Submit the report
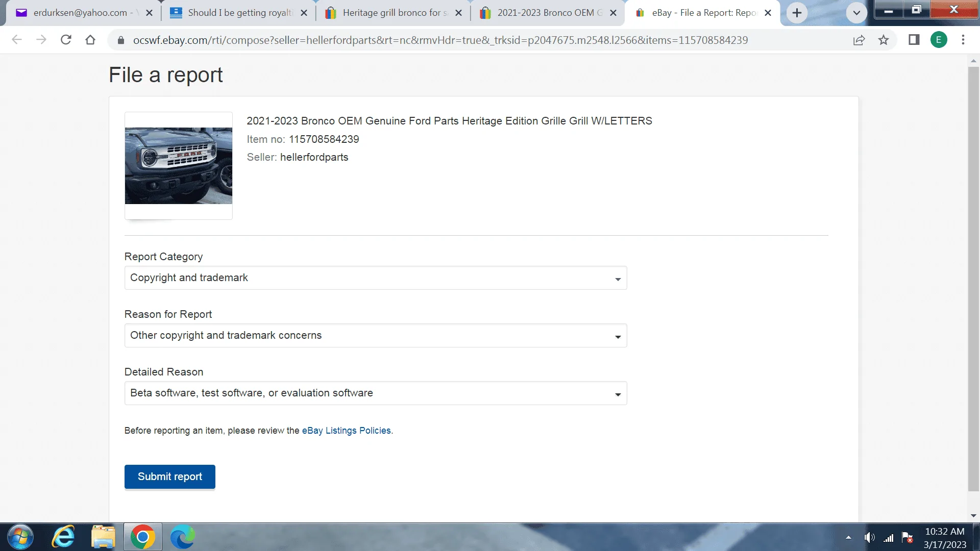The height and width of the screenshot is (551, 980). coord(170,477)
